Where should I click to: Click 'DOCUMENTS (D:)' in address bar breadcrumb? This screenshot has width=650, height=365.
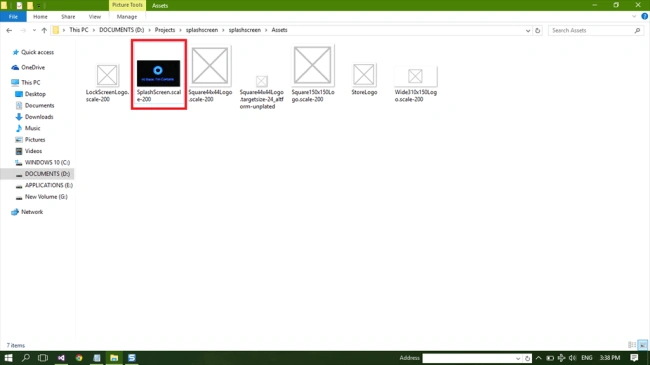pyautogui.click(x=121, y=30)
